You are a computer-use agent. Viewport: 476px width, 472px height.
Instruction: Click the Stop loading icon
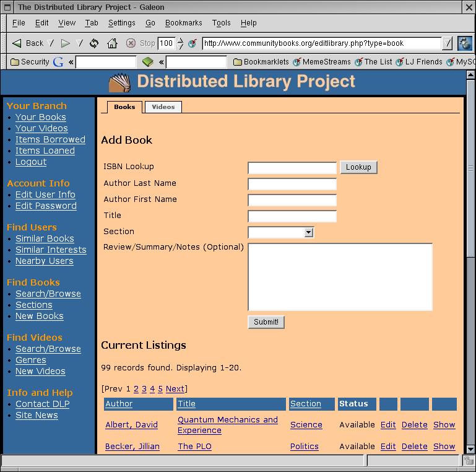(131, 43)
